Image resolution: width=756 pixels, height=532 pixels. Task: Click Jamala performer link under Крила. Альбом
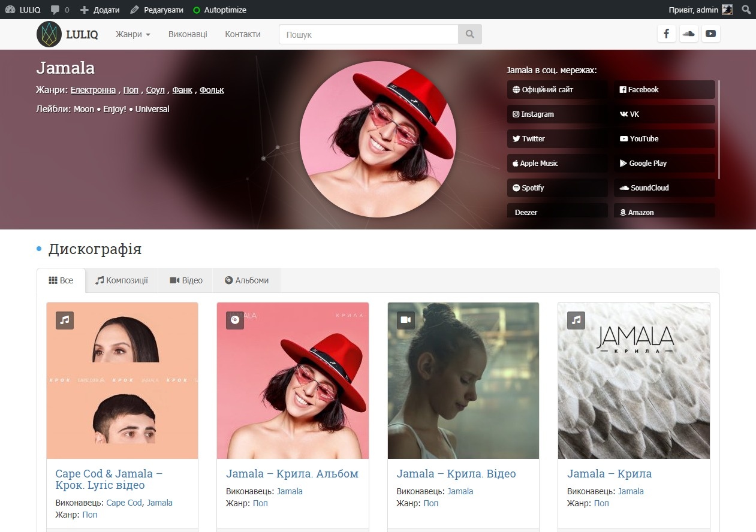[290, 492]
